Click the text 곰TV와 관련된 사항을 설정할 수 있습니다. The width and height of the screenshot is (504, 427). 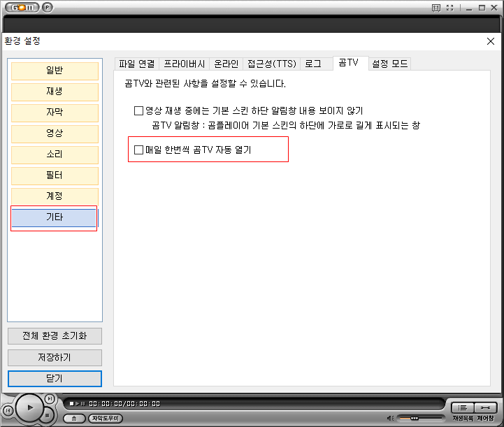tap(205, 84)
